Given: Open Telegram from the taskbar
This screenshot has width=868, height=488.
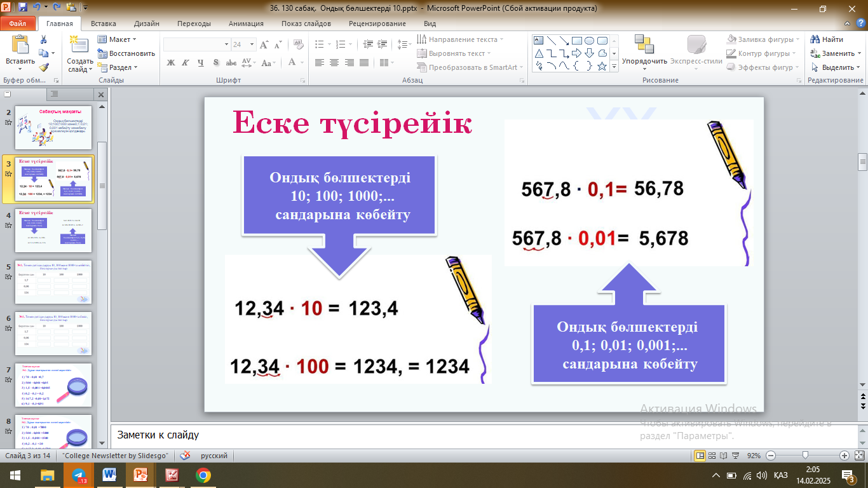Looking at the screenshot, I should [x=78, y=475].
